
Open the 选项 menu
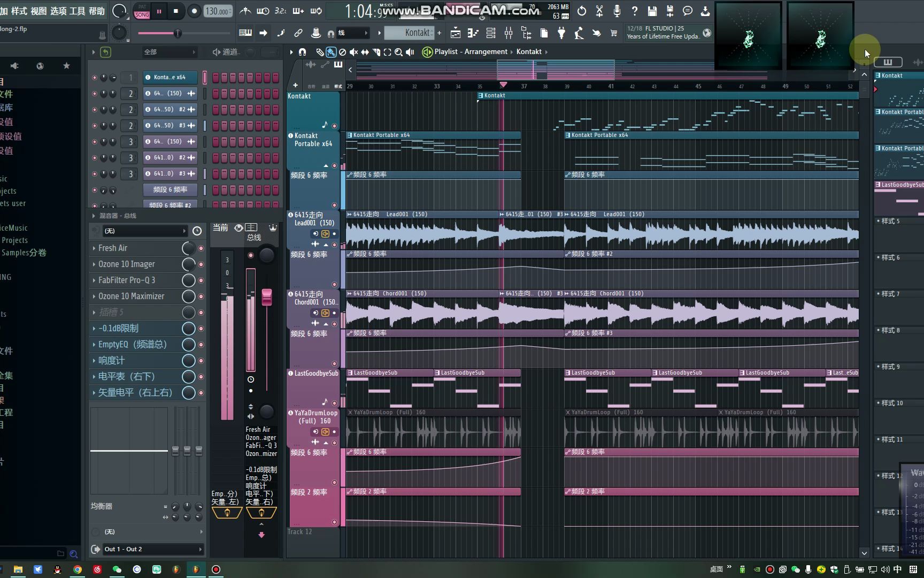tap(58, 11)
